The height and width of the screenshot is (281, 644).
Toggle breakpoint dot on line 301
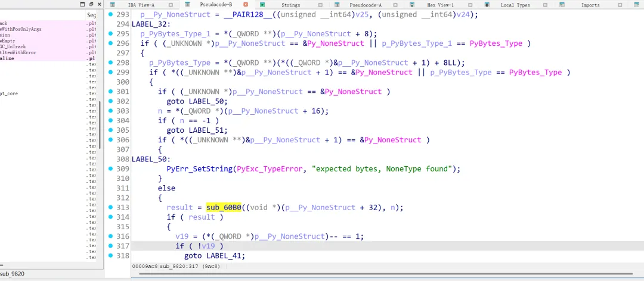click(x=110, y=92)
